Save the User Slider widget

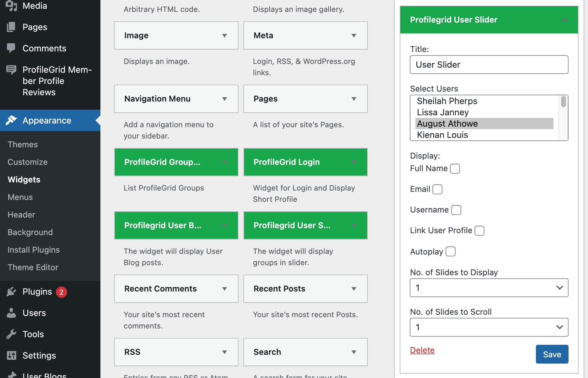tap(552, 354)
